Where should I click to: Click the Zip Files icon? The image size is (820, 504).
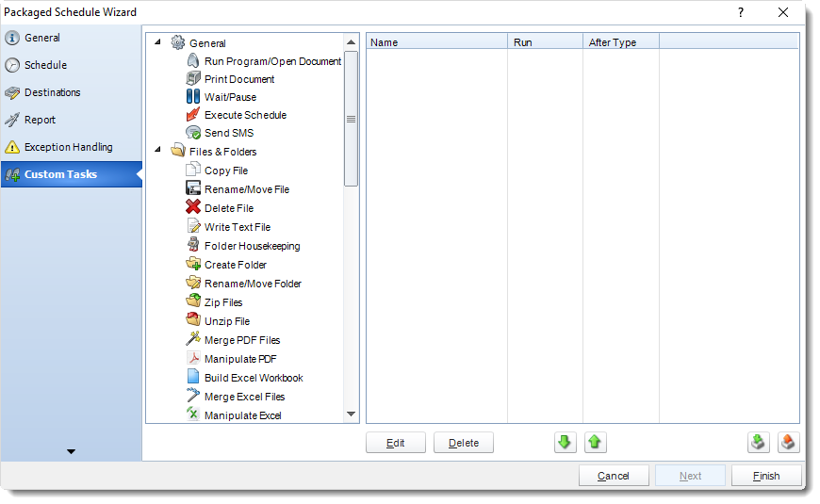[193, 301]
